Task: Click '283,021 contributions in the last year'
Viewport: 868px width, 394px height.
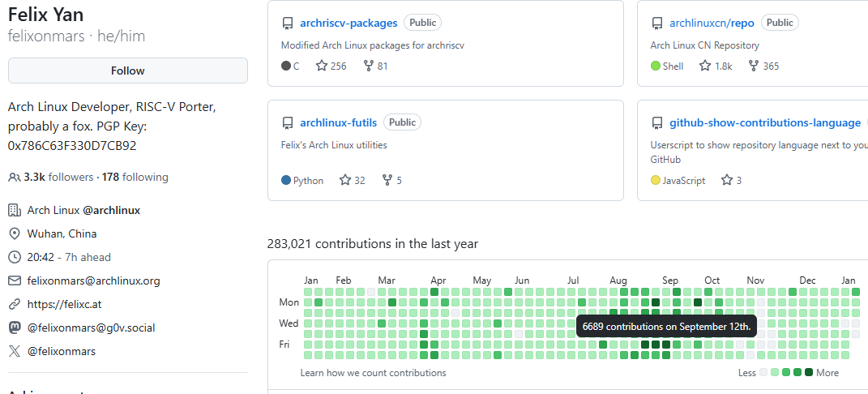Action: pyautogui.click(x=373, y=244)
